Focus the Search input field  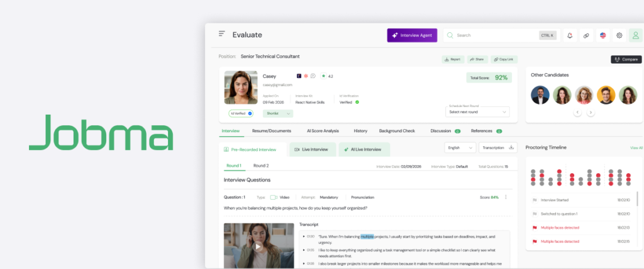[x=501, y=35]
